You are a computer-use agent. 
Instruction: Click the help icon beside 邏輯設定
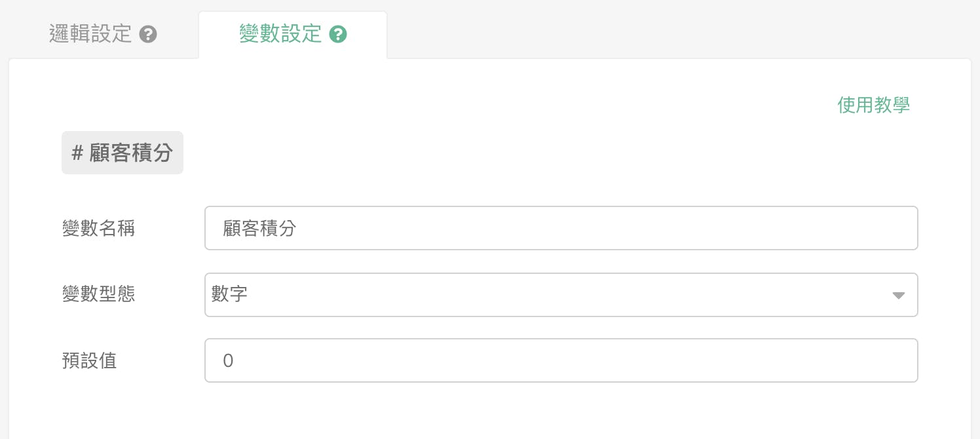coord(149,34)
